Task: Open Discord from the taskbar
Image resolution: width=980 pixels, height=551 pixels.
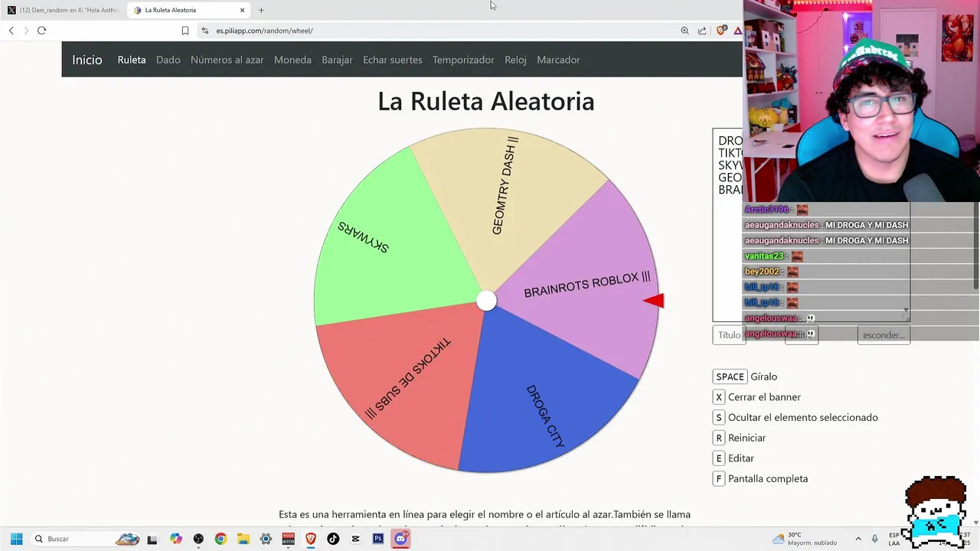Action: pos(400,539)
